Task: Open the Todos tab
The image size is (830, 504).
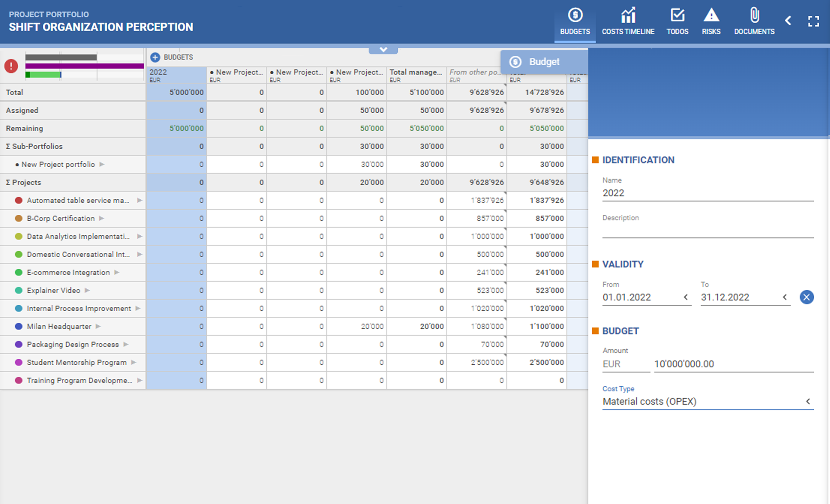Action: coord(677,22)
